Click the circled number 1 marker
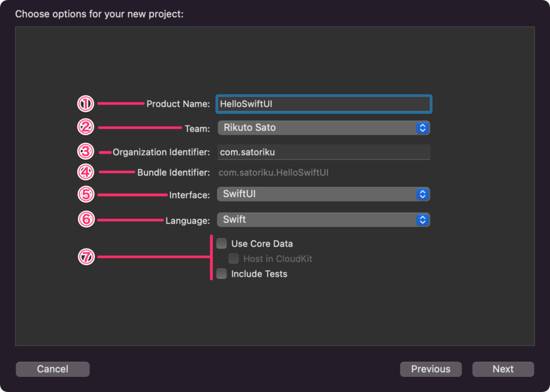This screenshot has width=550, height=392. (x=86, y=104)
